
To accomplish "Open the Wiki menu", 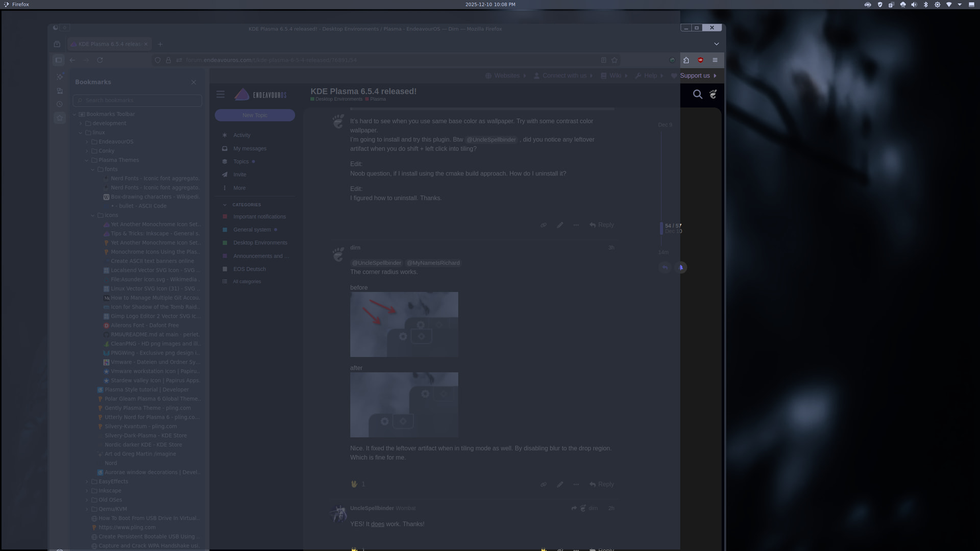I will click(614, 76).
